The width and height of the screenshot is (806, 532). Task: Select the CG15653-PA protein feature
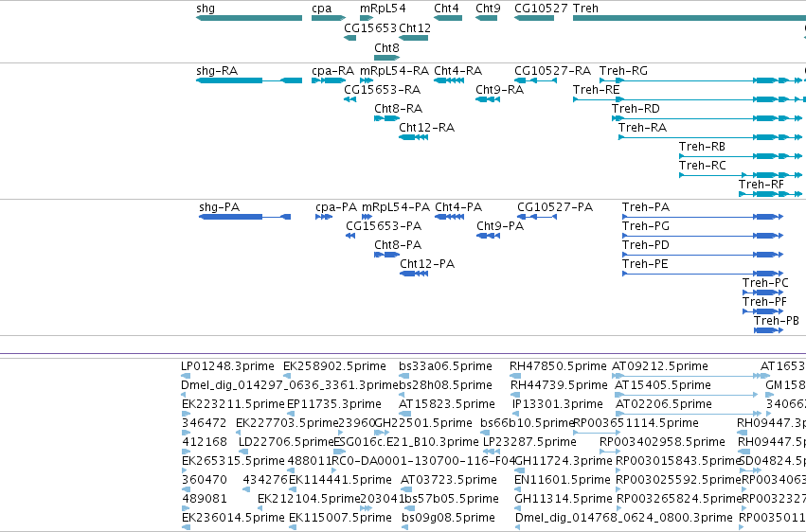[350, 236]
